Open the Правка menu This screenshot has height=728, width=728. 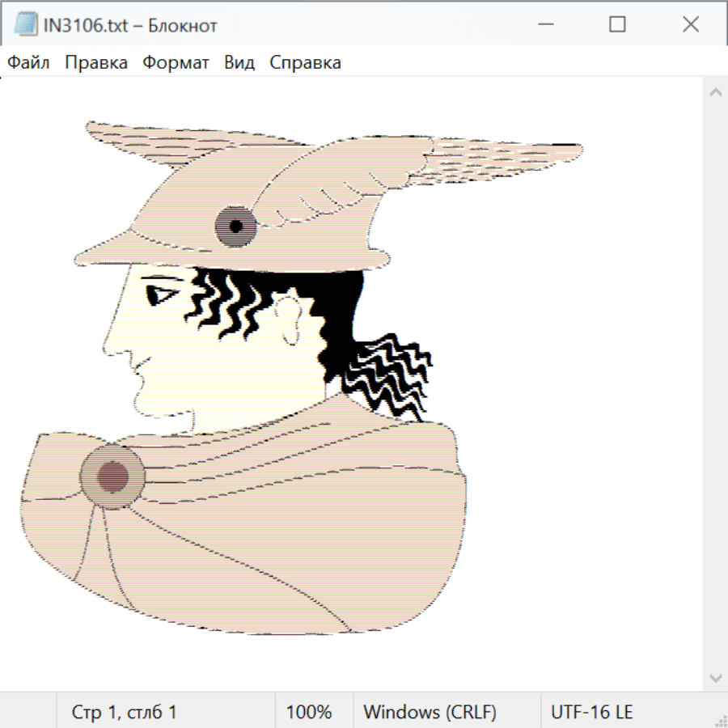(x=96, y=63)
